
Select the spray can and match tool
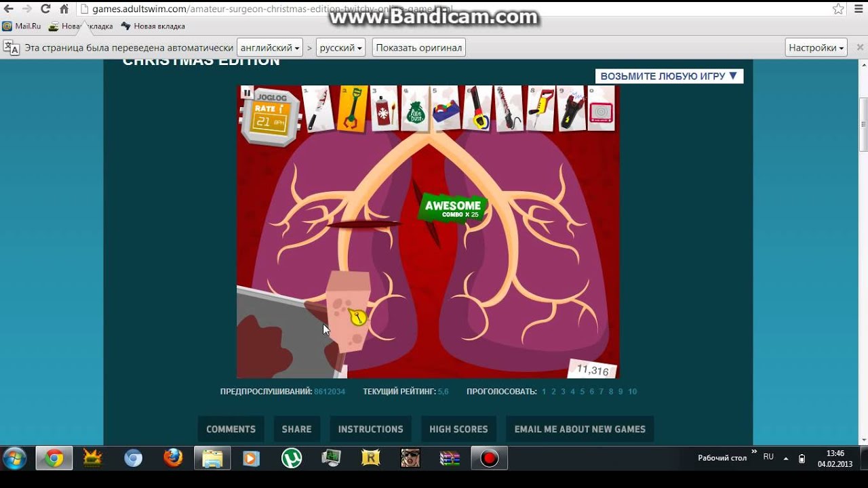pyautogui.click(x=384, y=108)
